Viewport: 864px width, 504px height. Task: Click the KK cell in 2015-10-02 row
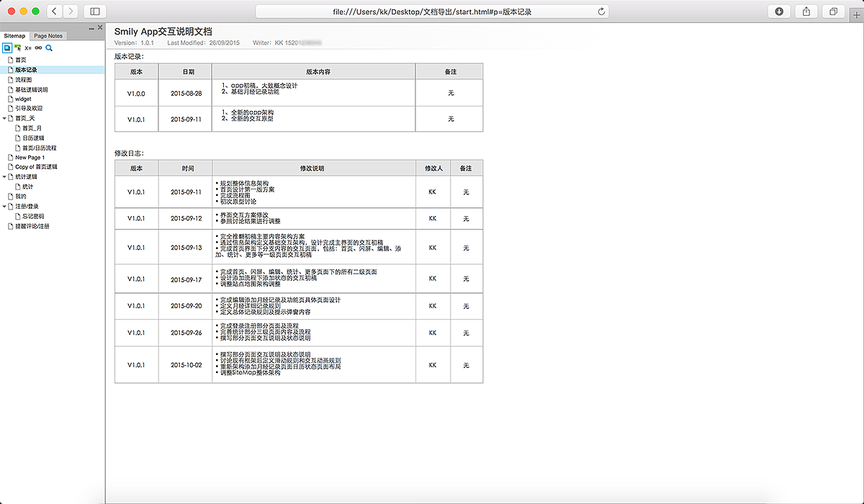point(433,365)
